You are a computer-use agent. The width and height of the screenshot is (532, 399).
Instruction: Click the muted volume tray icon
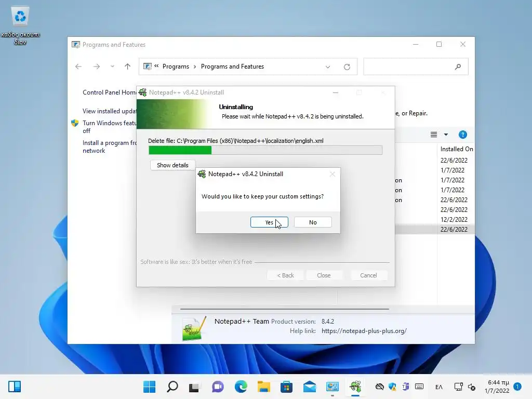(472, 387)
